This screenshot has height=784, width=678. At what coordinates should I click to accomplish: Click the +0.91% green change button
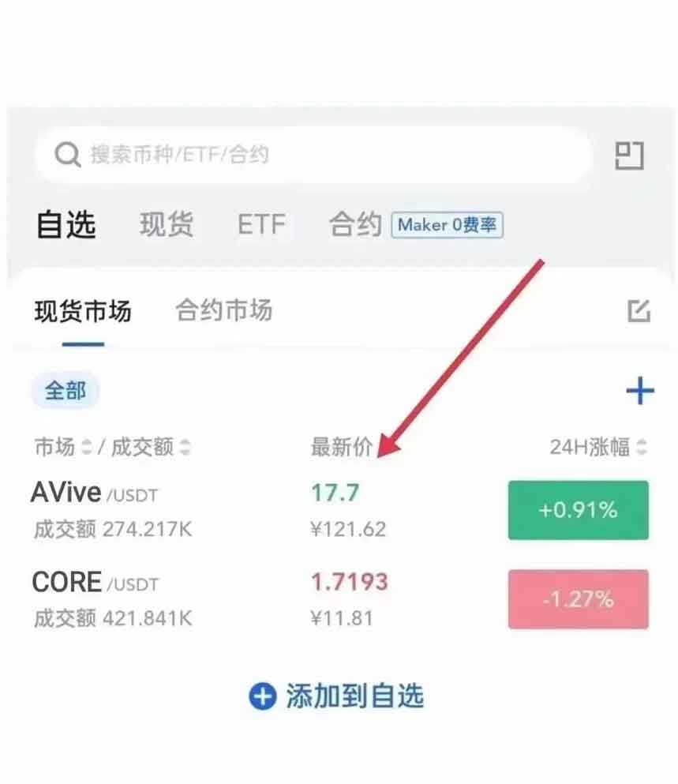[579, 510]
